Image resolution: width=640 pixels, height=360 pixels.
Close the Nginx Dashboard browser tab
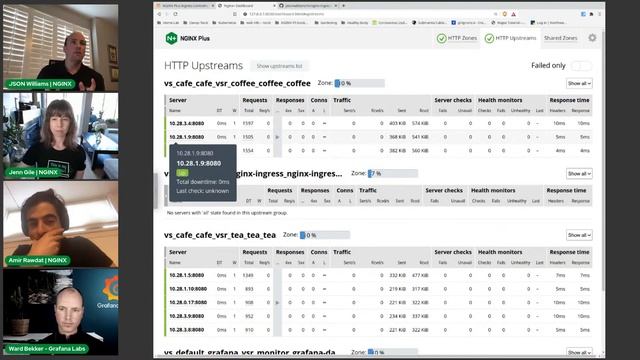(x=274, y=6)
